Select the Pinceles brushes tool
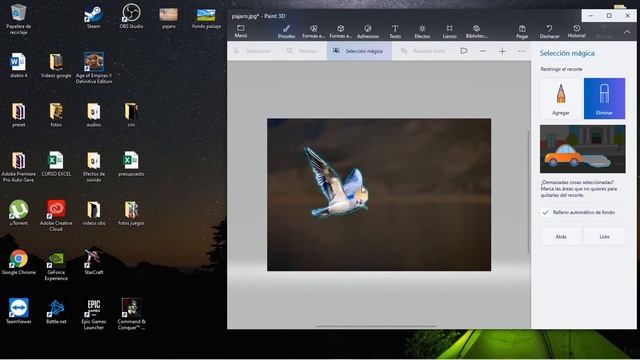The height and width of the screenshot is (360, 640). pyautogui.click(x=286, y=31)
